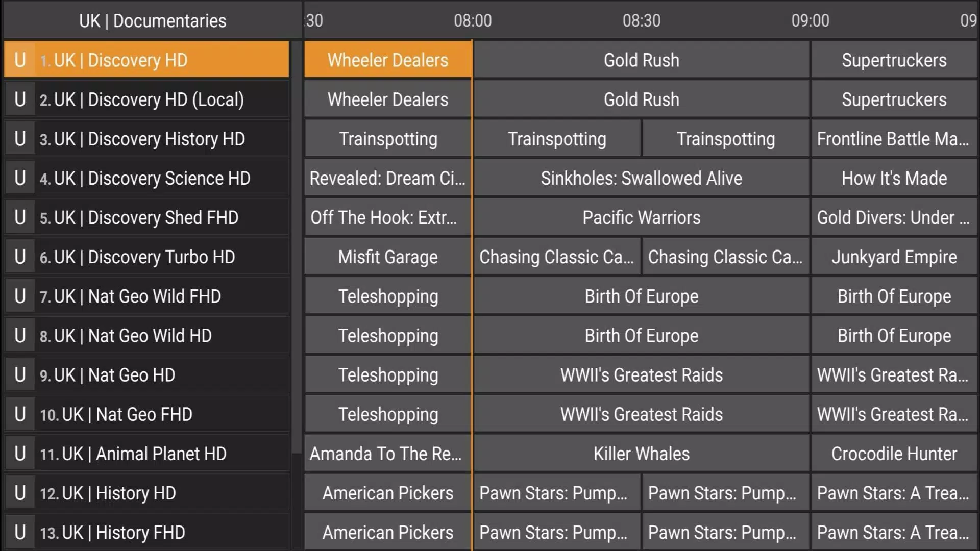Image resolution: width=980 pixels, height=551 pixels.
Task: Click WWII's Greatest Raids on Nat Geo HD
Action: pyautogui.click(x=642, y=375)
